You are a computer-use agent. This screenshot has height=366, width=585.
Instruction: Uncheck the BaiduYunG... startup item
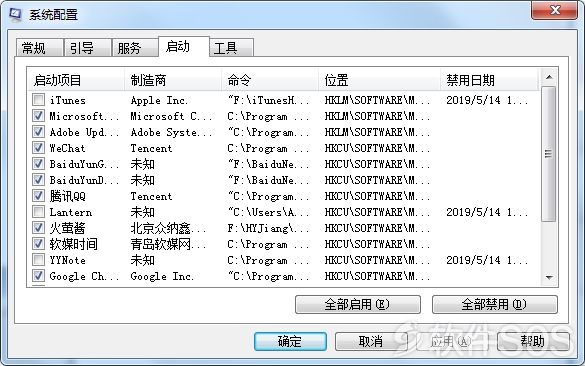click(38, 164)
